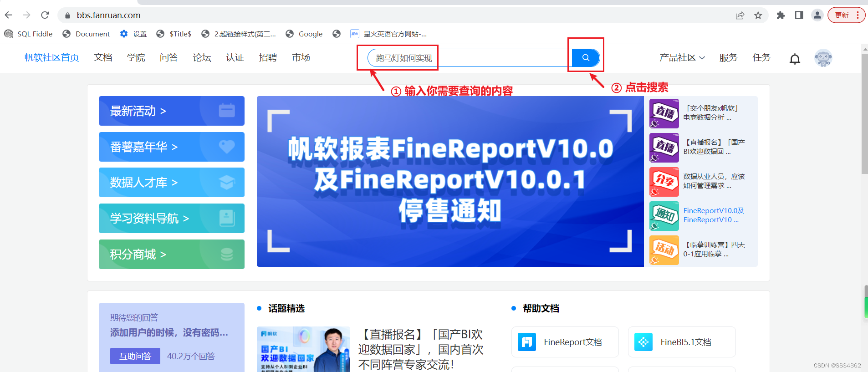Open the 数据从业人员，应该如何管理需求 item
The width and height of the screenshot is (868, 372).
(x=714, y=181)
